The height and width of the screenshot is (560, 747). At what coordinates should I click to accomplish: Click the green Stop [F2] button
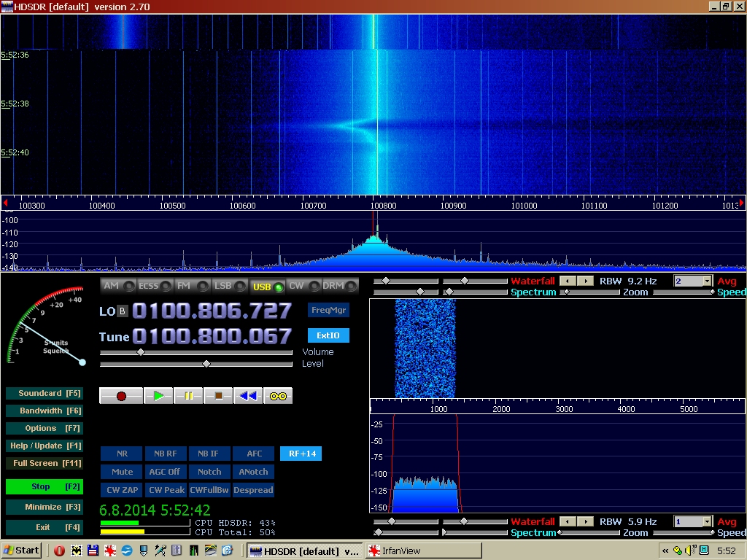[44, 486]
